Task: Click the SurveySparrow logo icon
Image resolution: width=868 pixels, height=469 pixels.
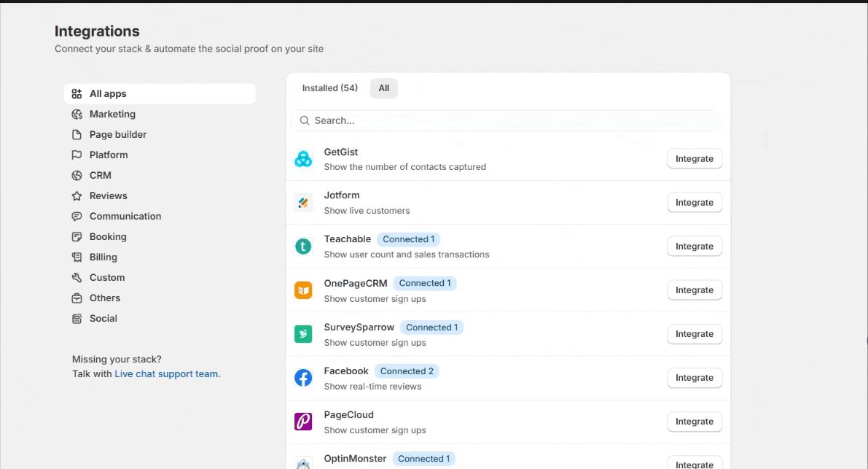Action: tap(303, 334)
